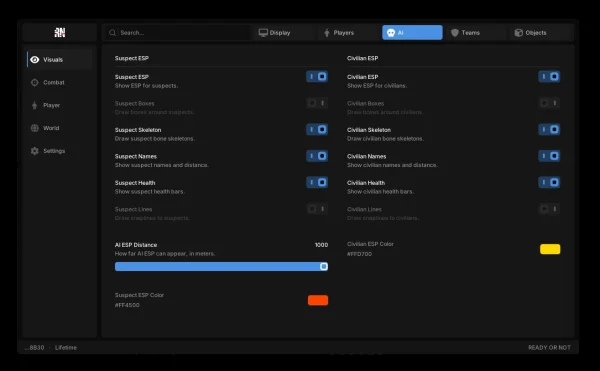Click the globe icon beside World
This screenshot has height=371, width=600.
point(35,128)
